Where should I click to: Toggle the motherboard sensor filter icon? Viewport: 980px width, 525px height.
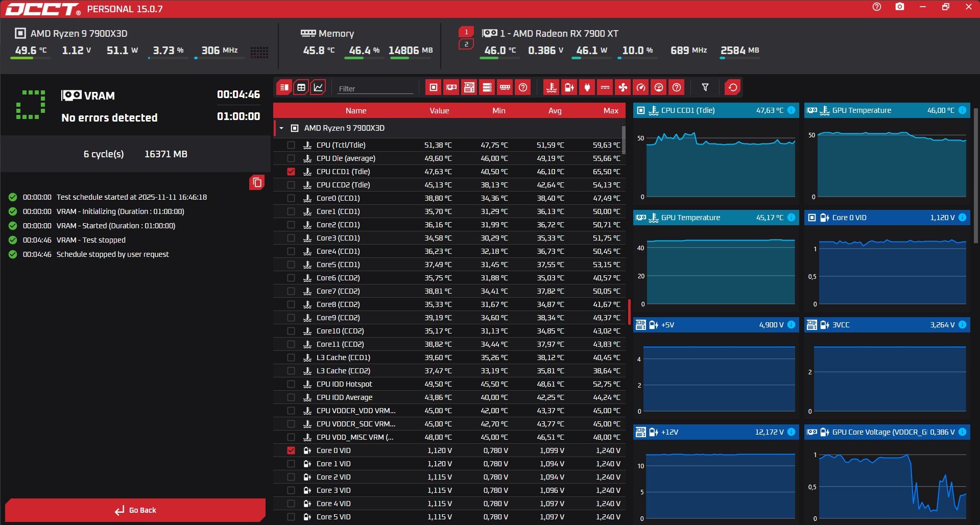(469, 87)
